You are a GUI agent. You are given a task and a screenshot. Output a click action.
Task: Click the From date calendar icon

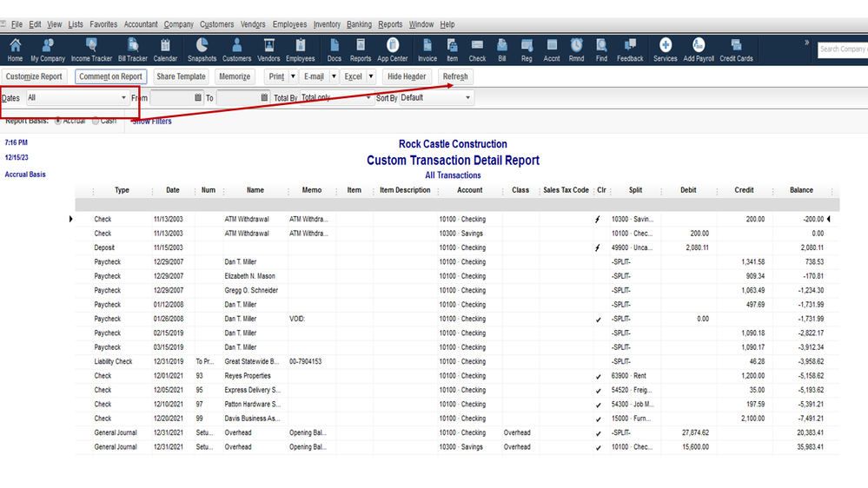click(x=197, y=97)
